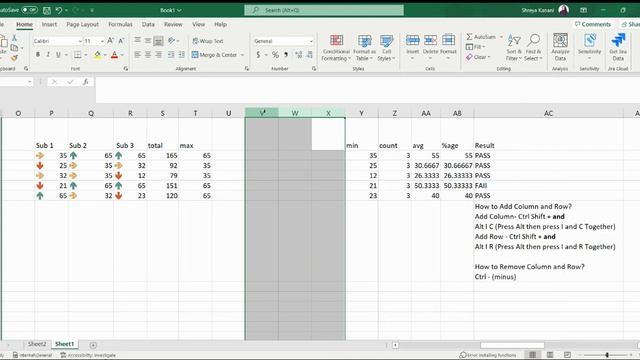Click Analyze Data
640x360 pixels.
(x=560, y=47)
